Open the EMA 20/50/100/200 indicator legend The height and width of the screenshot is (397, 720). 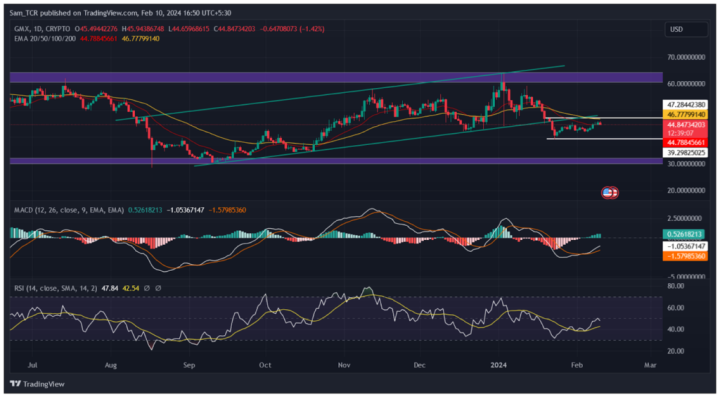tap(45, 39)
